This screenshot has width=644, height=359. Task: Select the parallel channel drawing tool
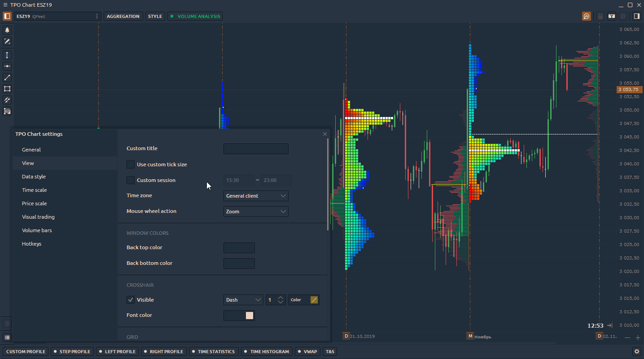click(x=7, y=100)
